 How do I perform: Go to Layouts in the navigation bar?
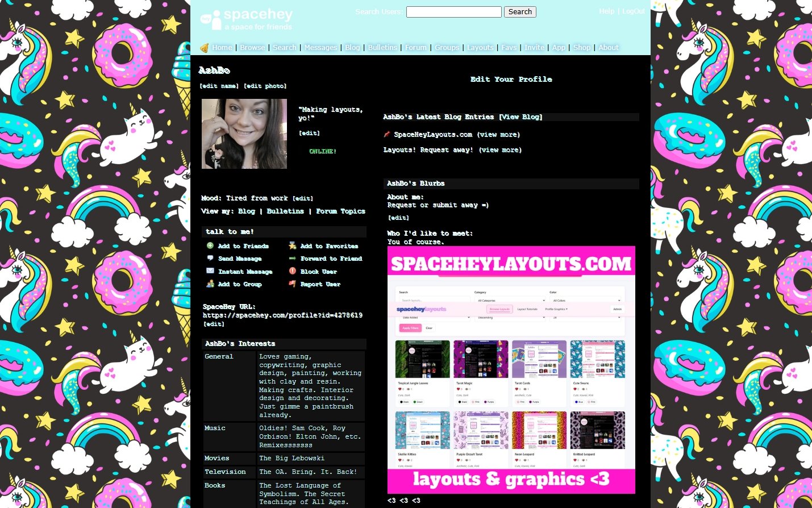click(x=480, y=48)
